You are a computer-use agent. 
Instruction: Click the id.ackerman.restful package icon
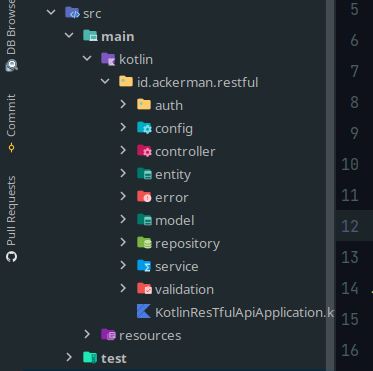tap(126, 82)
